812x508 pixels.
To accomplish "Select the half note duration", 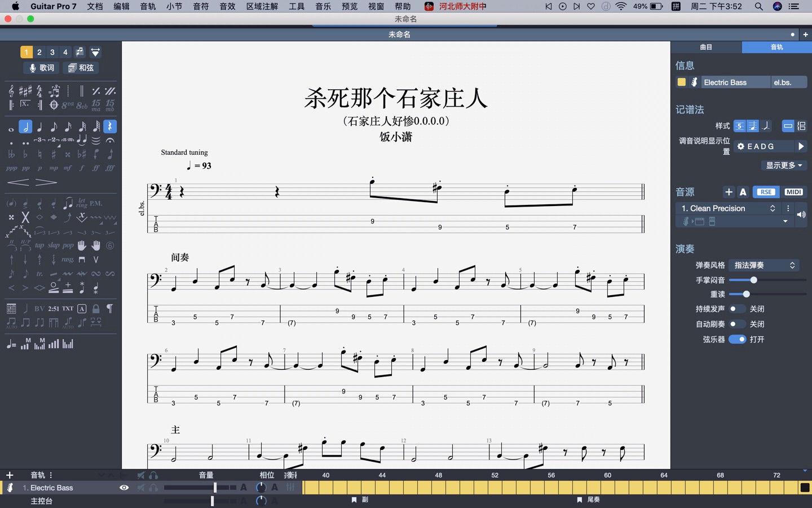I will coord(25,126).
